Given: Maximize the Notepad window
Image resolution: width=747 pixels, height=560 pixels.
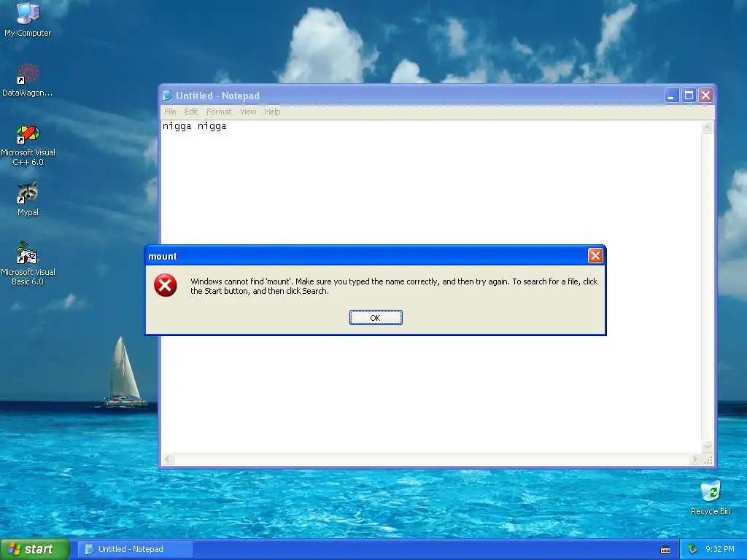Looking at the screenshot, I should point(689,96).
